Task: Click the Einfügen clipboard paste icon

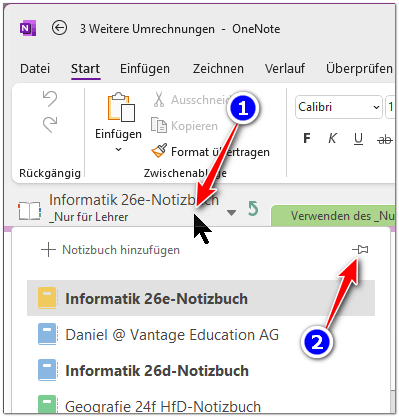Action: pos(121,107)
